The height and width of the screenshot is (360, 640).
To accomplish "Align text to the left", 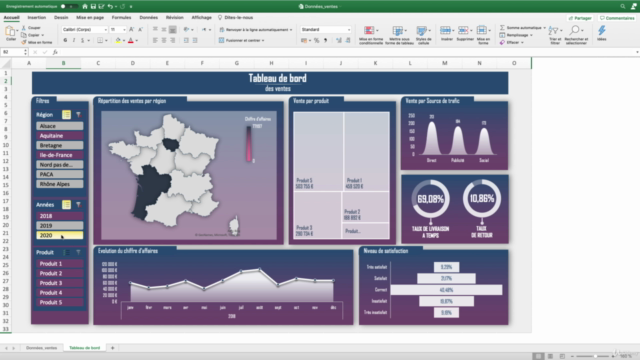I will [x=155, y=40].
